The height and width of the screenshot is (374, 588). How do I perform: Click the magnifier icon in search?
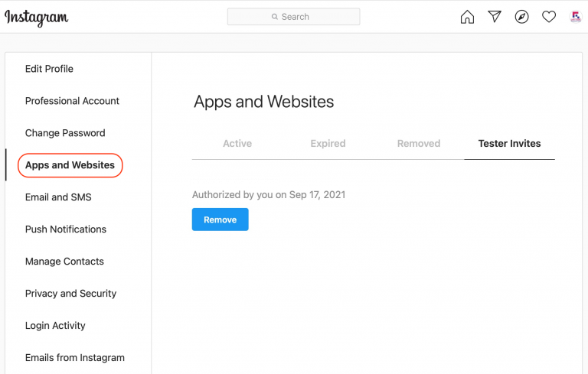click(x=275, y=17)
